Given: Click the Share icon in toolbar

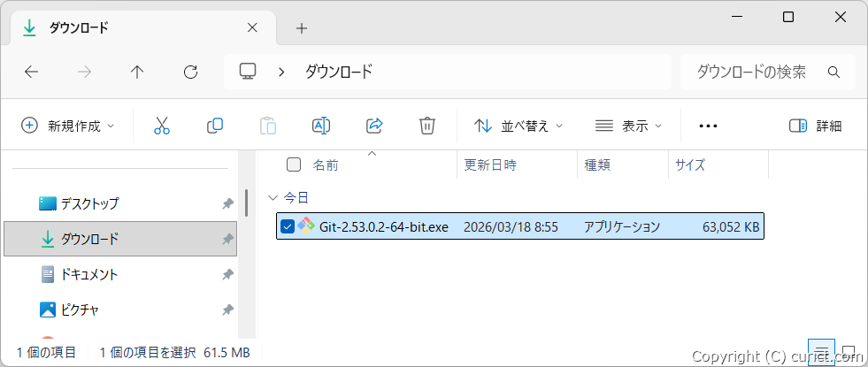Looking at the screenshot, I should [x=373, y=126].
